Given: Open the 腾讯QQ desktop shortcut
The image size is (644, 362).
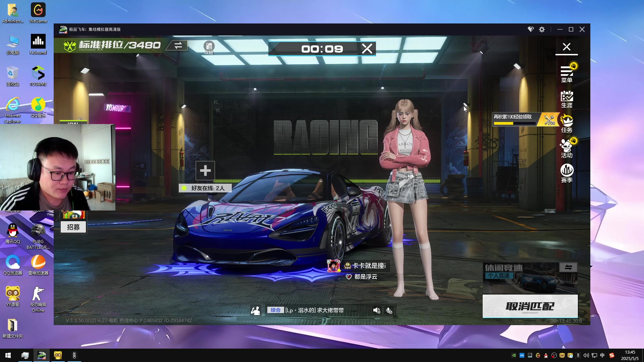Looking at the screenshot, I should pyautogui.click(x=13, y=234).
